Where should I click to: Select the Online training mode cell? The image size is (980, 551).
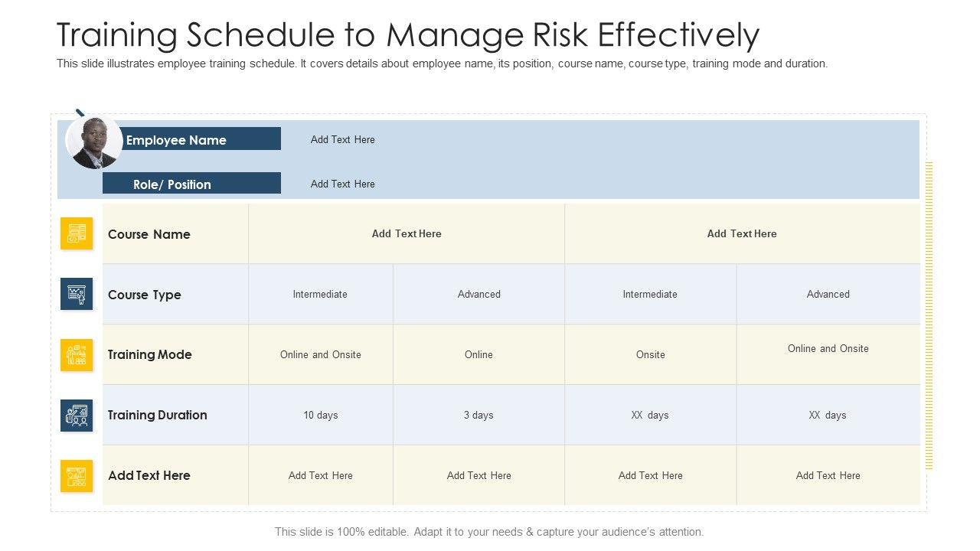click(x=479, y=354)
